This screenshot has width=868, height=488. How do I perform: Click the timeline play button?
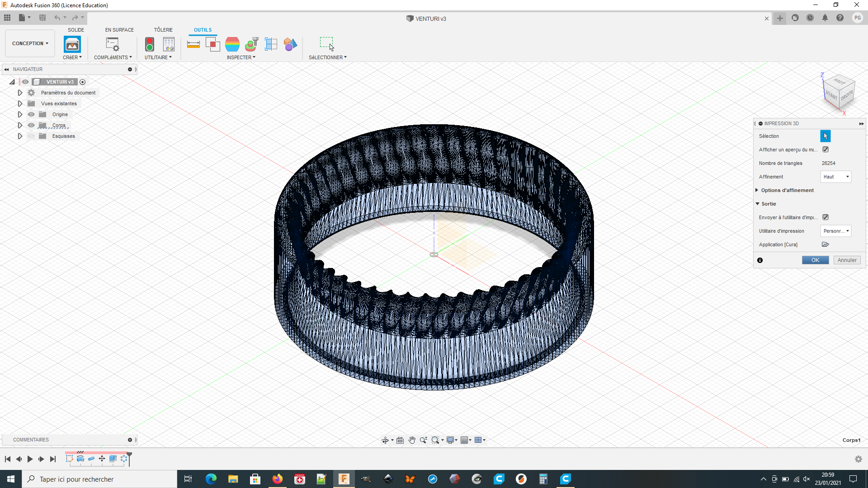(x=30, y=459)
